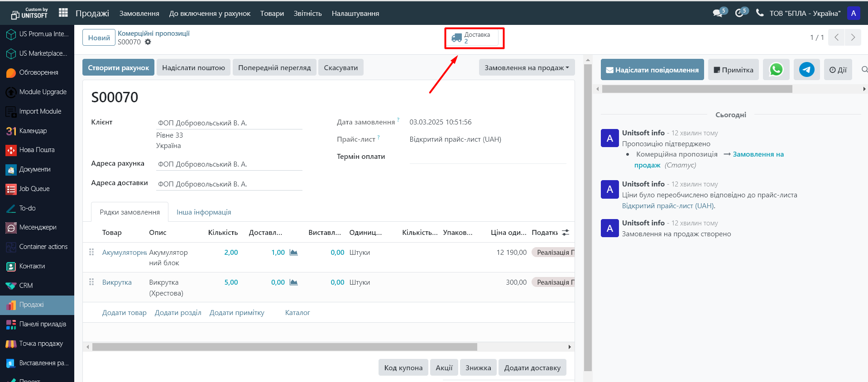The width and height of the screenshot is (868, 382).
Task: Click the WhatsApp icon button
Action: 776,70
